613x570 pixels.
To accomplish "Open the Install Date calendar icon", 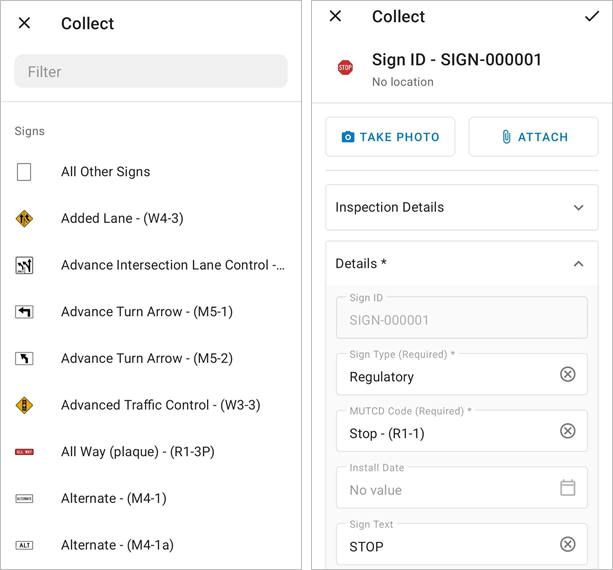I will [568, 488].
